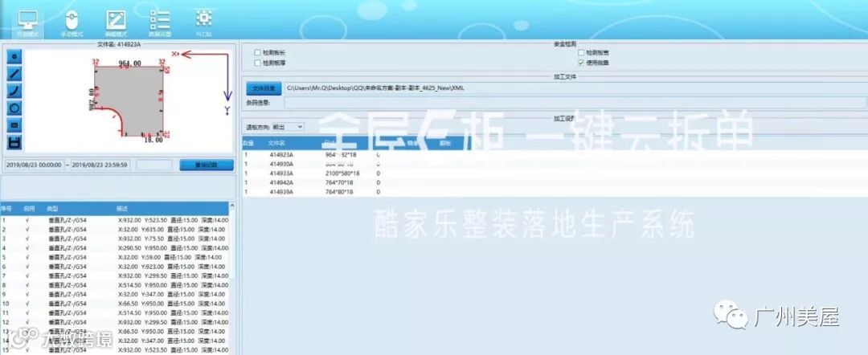Select the straight line drawing tool

tap(14, 73)
